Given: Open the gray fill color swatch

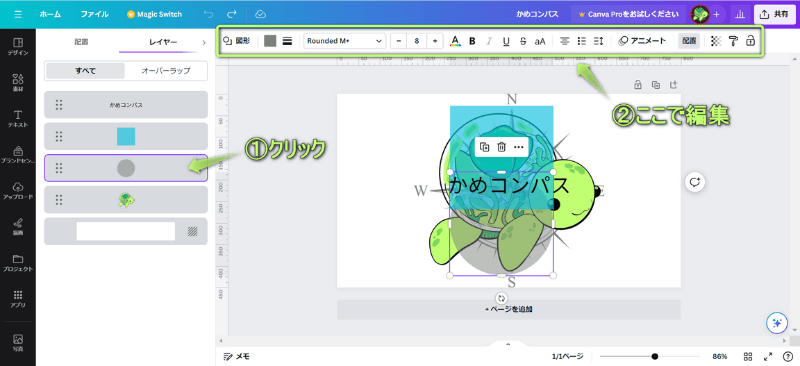Looking at the screenshot, I should click(x=270, y=41).
